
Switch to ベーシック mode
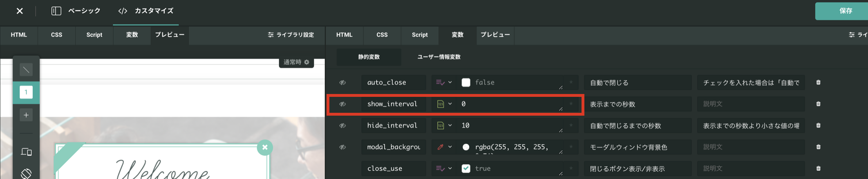click(x=76, y=11)
